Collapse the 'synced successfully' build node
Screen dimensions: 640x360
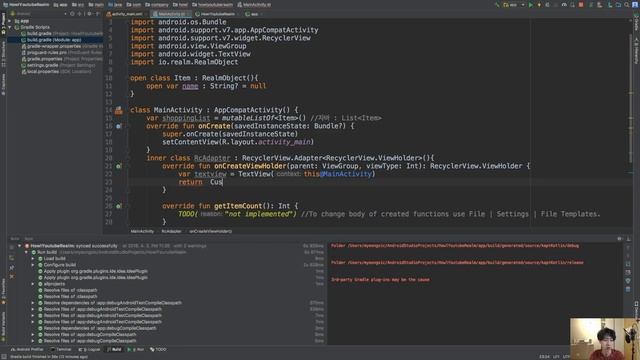coord(20,246)
